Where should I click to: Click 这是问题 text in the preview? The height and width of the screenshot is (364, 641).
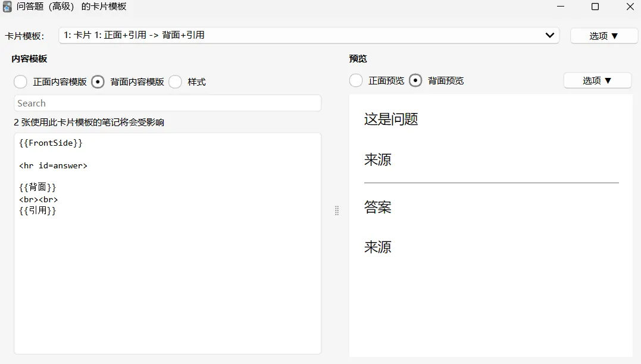[x=391, y=120]
